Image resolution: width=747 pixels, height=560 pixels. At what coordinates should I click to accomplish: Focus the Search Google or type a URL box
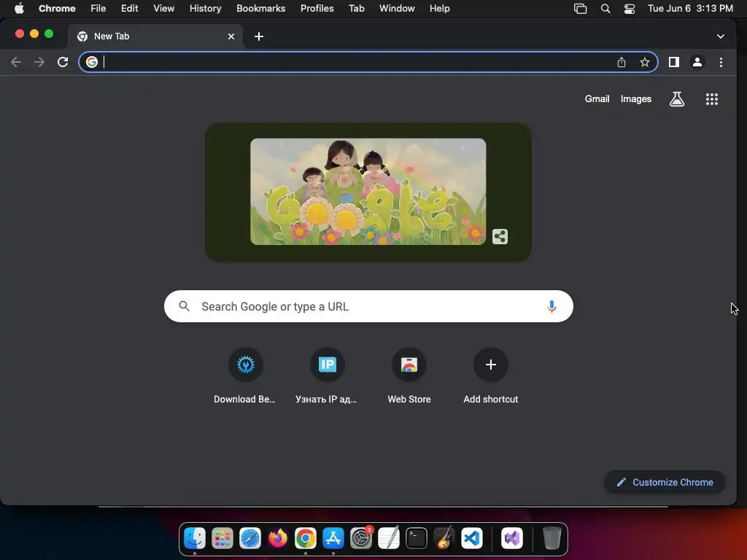[x=368, y=306]
